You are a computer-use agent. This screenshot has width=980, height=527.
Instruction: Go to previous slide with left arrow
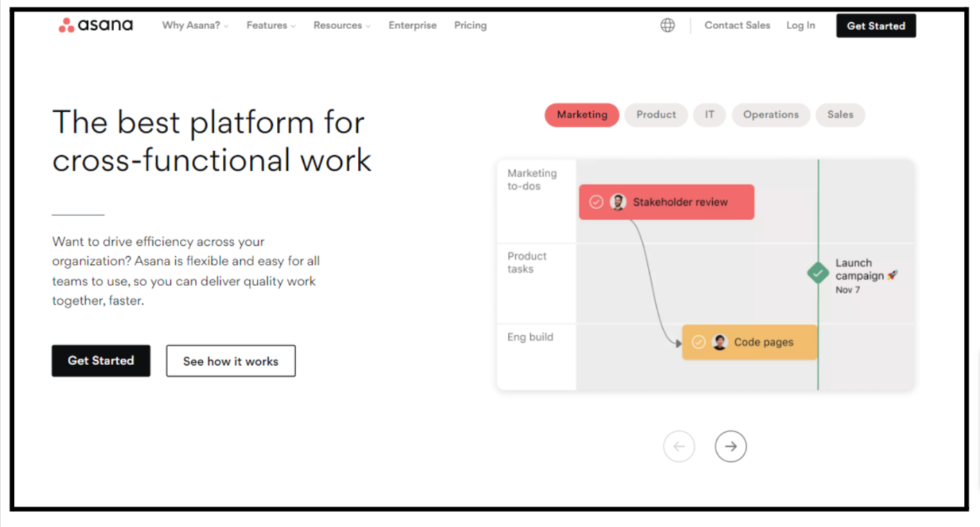pyautogui.click(x=678, y=447)
